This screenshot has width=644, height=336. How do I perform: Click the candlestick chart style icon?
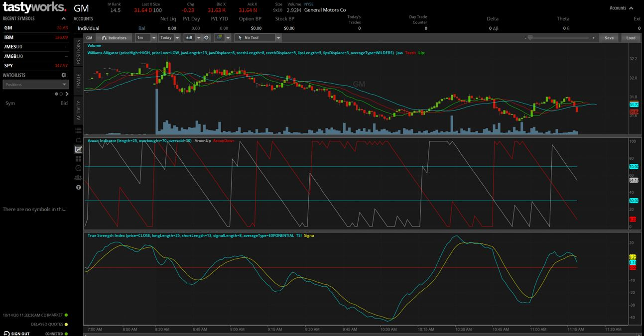click(x=189, y=38)
